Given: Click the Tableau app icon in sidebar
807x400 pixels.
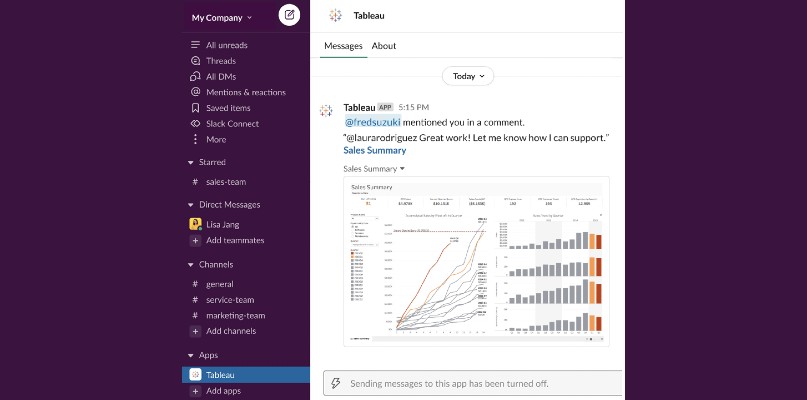Looking at the screenshot, I should (x=195, y=375).
